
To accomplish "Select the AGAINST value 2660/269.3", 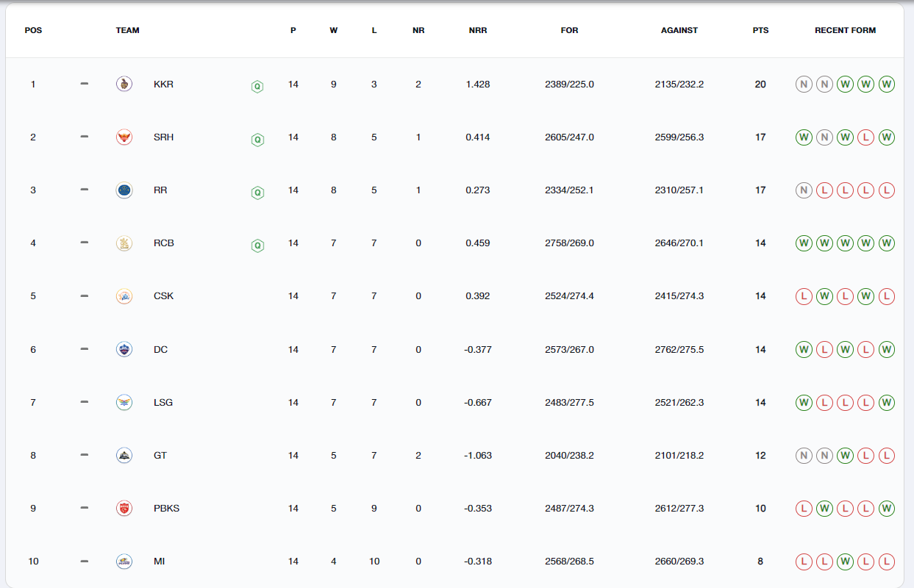I will [679, 561].
